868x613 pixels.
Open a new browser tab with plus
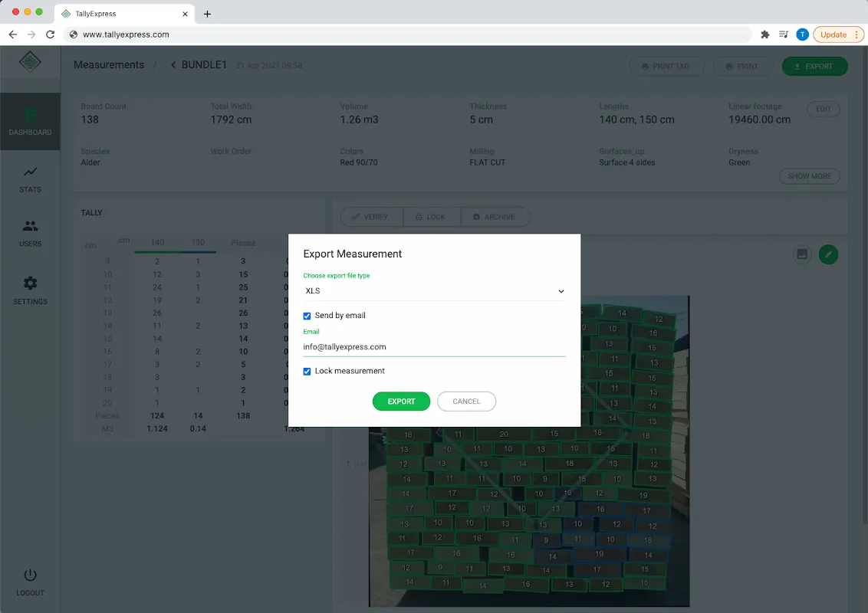207,14
